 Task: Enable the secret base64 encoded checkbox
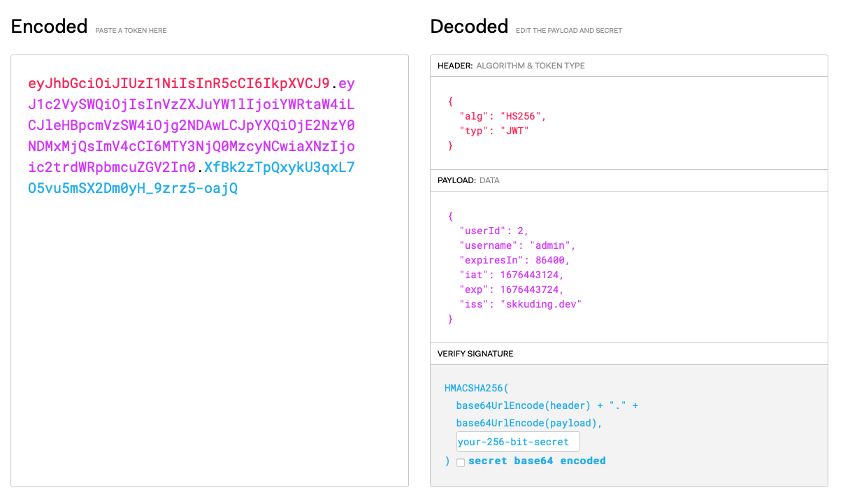[461, 462]
